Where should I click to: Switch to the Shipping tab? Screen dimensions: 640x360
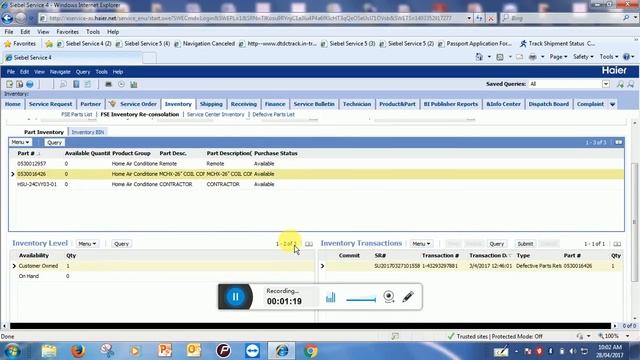pyautogui.click(x=211, y=104)
